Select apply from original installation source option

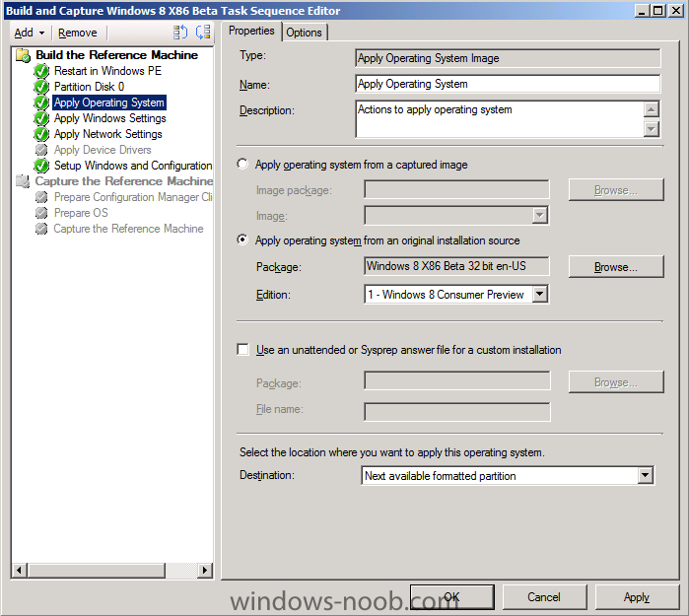click(x=242, y=240)
